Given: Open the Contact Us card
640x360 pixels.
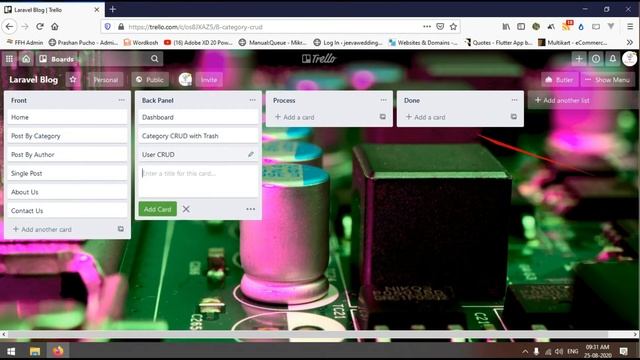Looking at the screenshot, I should (x=67, y=211).
